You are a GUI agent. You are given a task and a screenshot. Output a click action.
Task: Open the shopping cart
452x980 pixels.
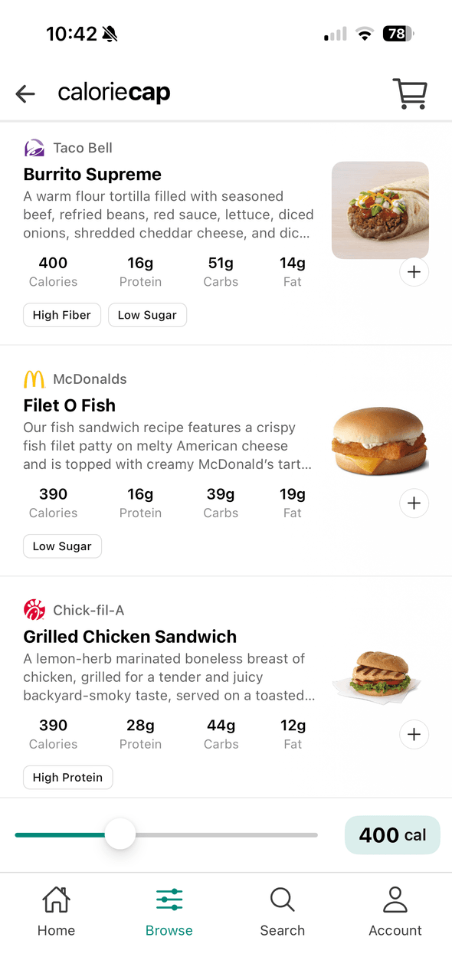[410, 93]
